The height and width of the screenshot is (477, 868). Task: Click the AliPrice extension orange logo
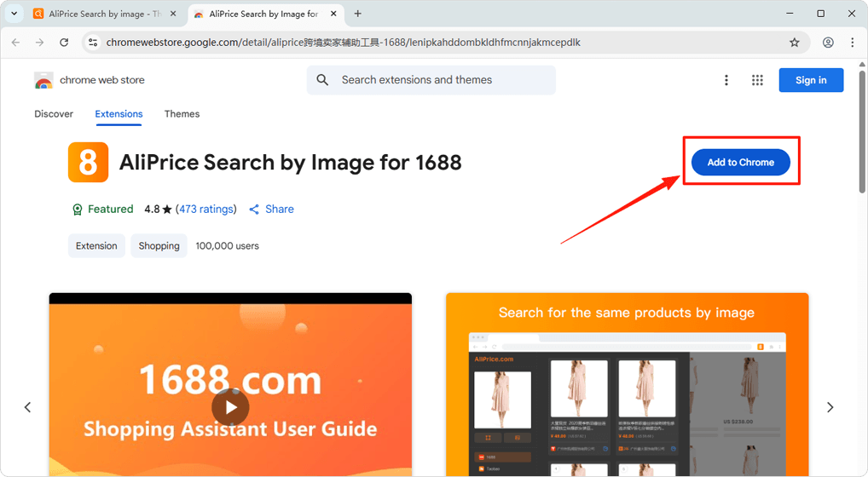click(88, 163)
